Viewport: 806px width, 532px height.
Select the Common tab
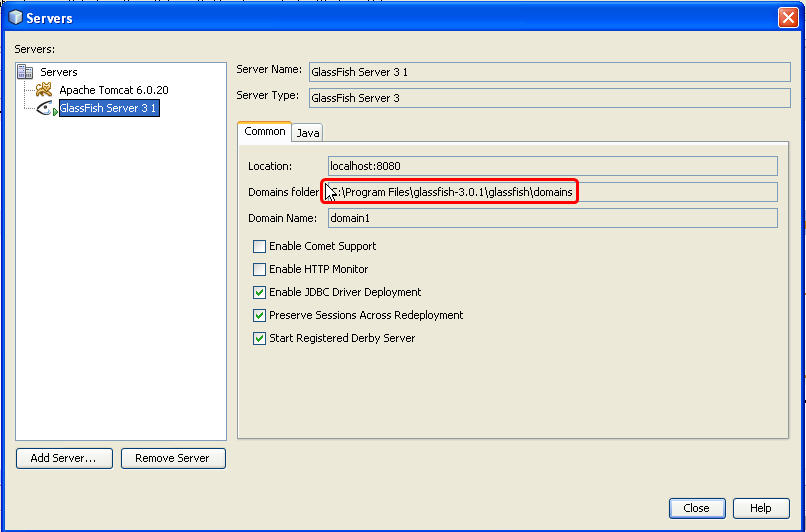click(x=265, y=132)
